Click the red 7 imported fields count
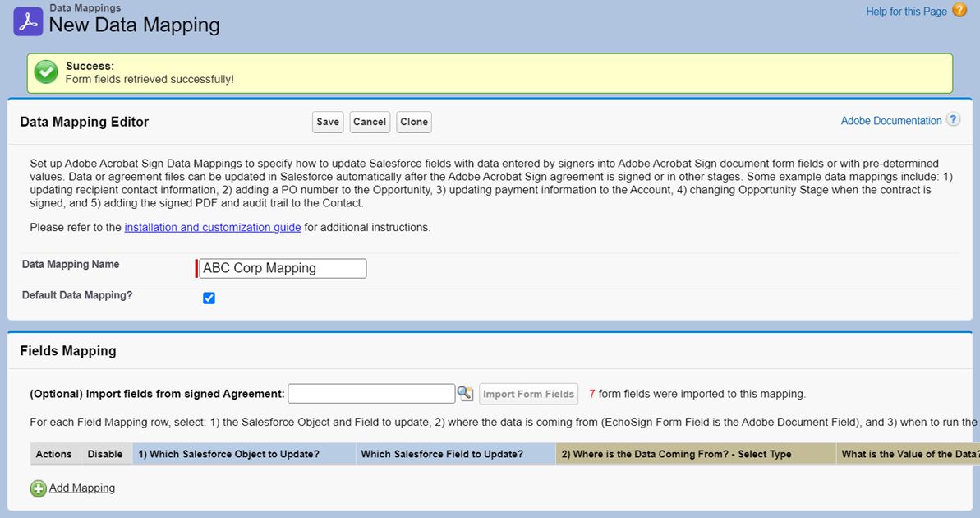This screenshot has width=980, height=518. [x=592, y=394]
